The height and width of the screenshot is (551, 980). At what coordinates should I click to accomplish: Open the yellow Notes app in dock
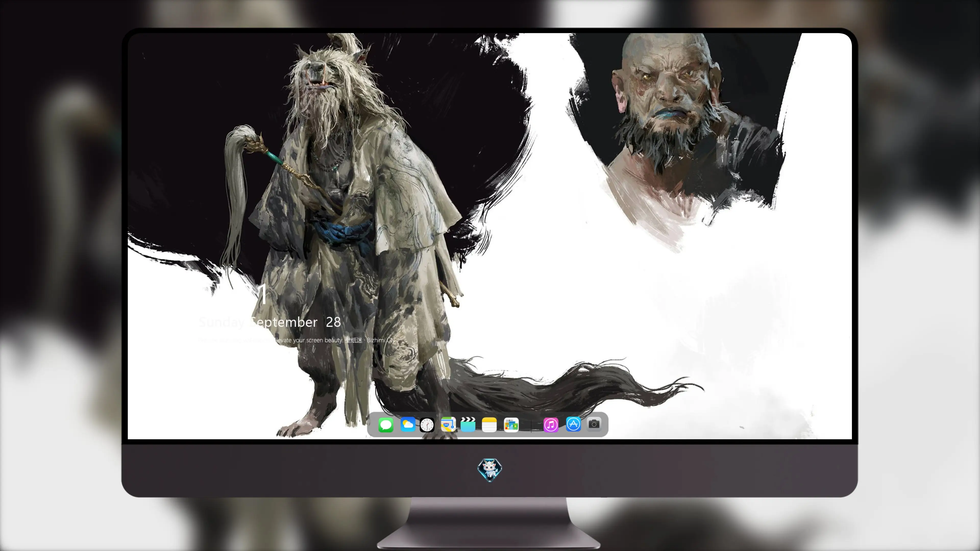point(489,424)
